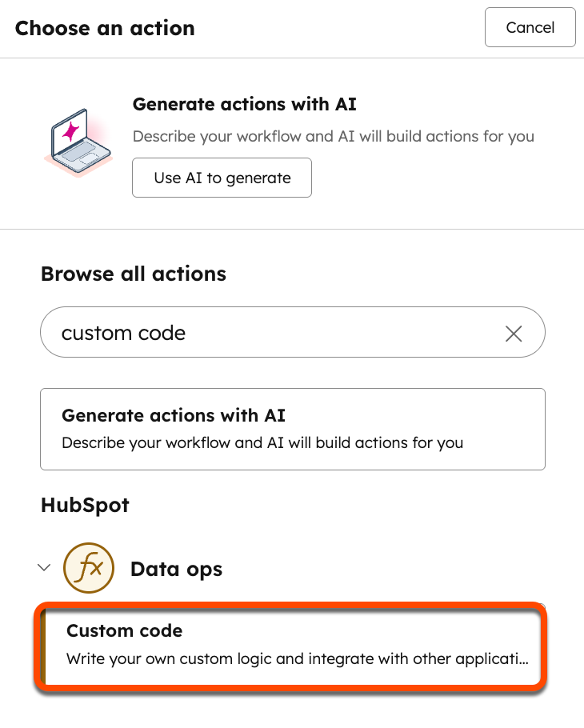Click the description inside the bordered AI card
The width and height of the screenshot is (584, 728).
click(x=262, y=442)
